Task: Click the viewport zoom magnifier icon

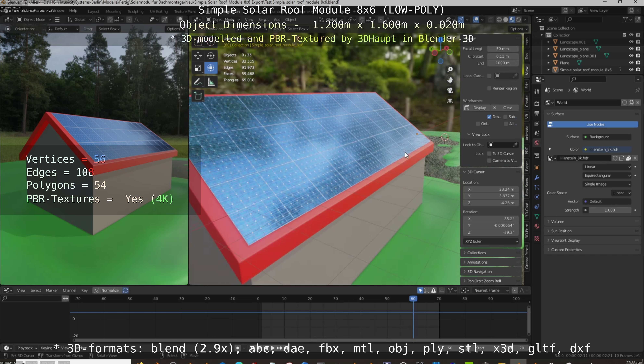Action: coord(450,70)
